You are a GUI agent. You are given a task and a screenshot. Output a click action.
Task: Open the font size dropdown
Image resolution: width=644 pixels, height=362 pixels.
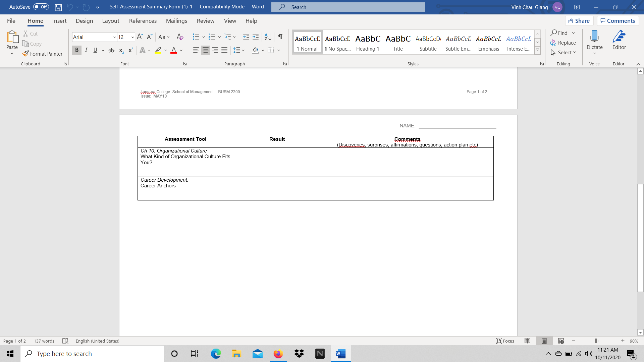pyautogui.click(x=132, y=37)
